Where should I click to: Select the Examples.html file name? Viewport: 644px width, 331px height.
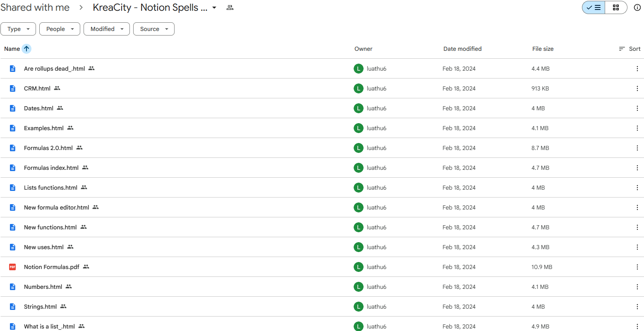(x=44, y=128)
